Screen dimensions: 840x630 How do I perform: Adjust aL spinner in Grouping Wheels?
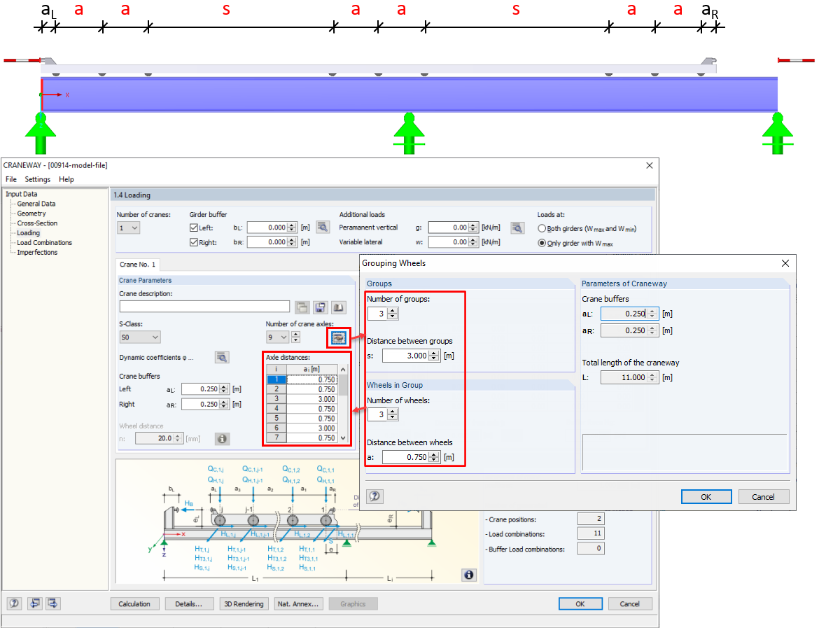click(x=653, y=314)
